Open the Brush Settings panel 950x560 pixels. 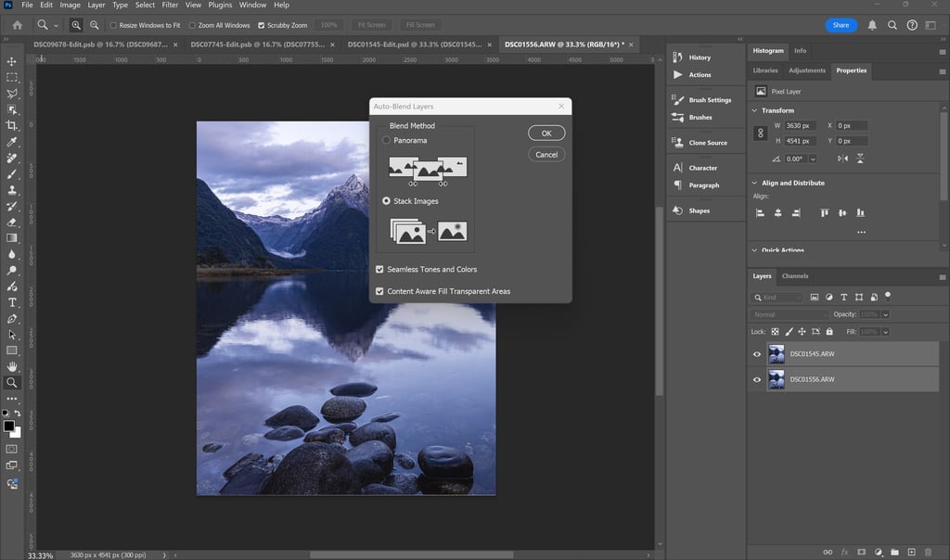(x=710, y=100)
